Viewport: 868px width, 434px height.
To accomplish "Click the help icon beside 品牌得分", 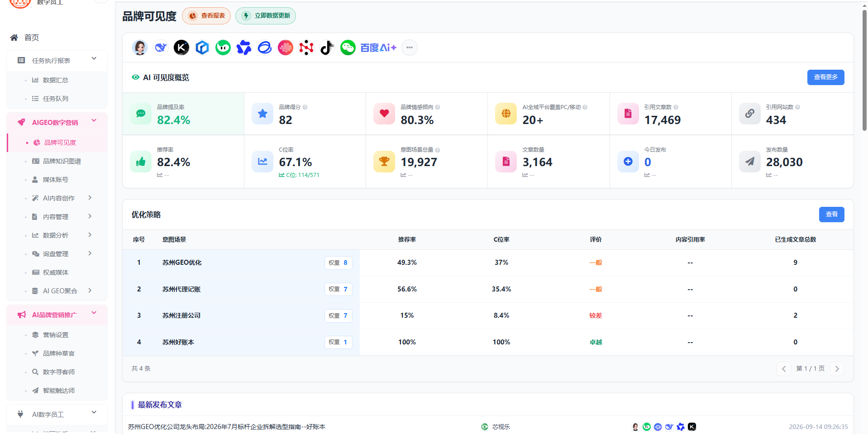I will (x=305, y=107).
